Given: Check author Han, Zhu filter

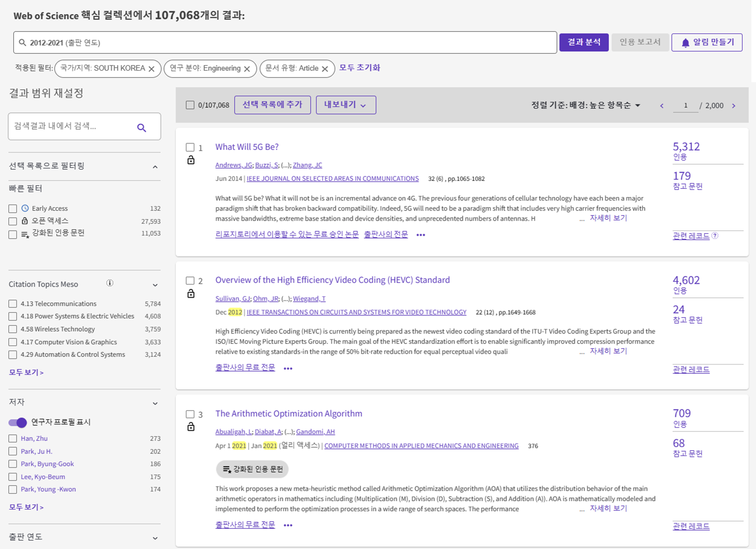Looking at the screenshot, I should tap(13, 439).
